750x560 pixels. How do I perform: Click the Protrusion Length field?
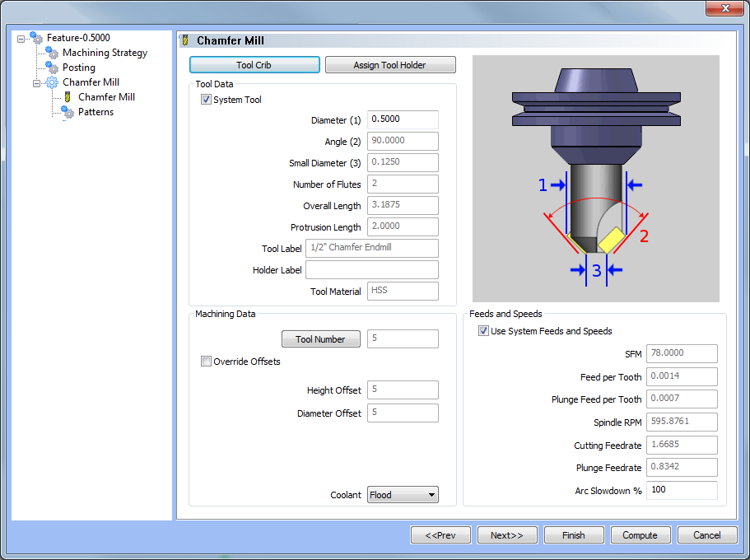pos(403,226)
